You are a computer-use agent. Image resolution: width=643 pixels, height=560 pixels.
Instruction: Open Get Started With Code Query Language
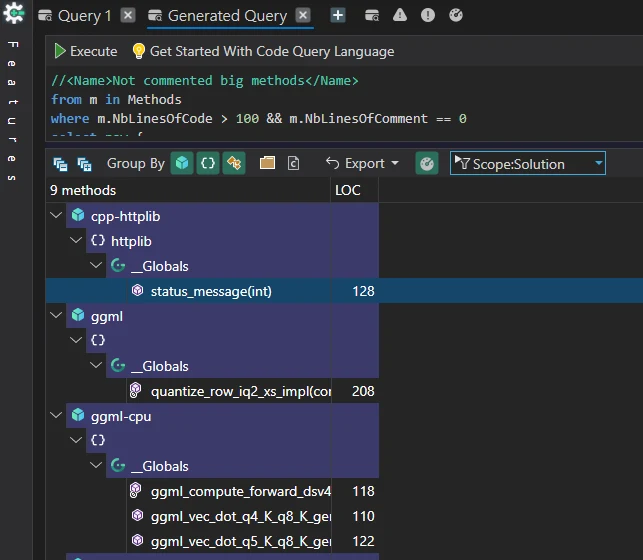[x=272, y=51]
